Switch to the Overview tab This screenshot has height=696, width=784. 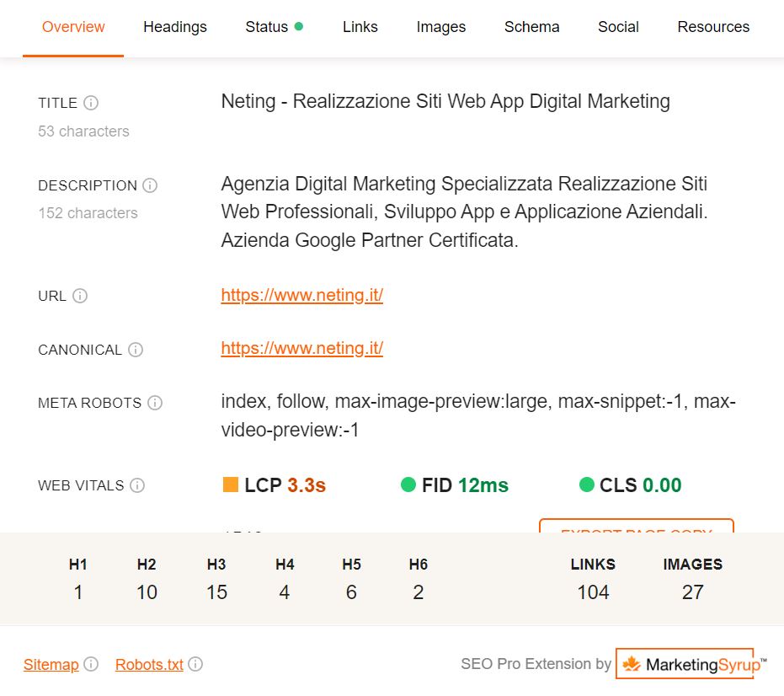[73, 26]
